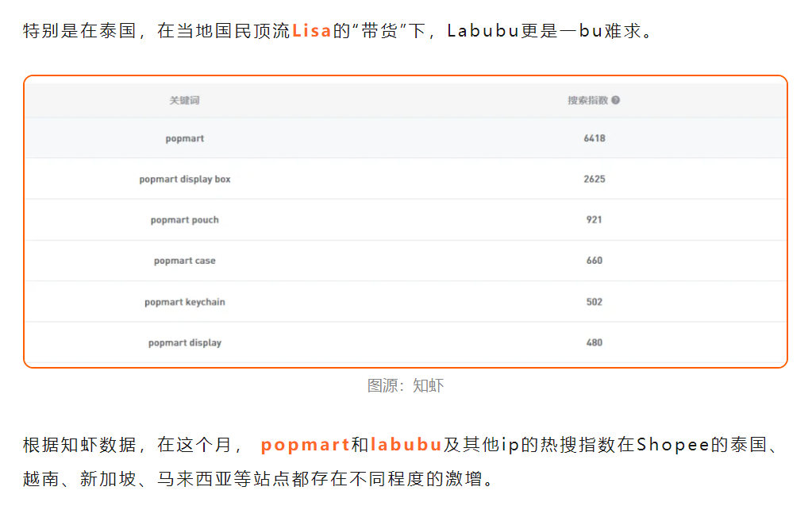Screen dimensions: 812x506
Task: Click the 关键词 column header
Action: pyautogui.click(x=184, y=100)
